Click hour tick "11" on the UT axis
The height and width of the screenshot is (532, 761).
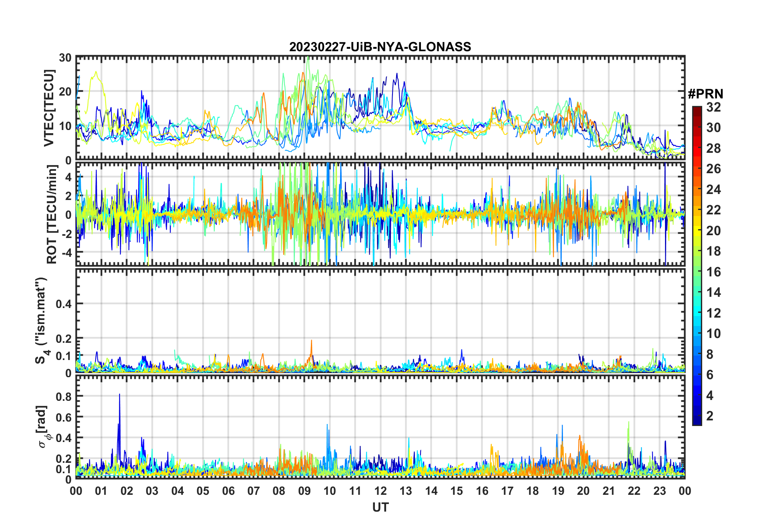(x=355, y=491)
